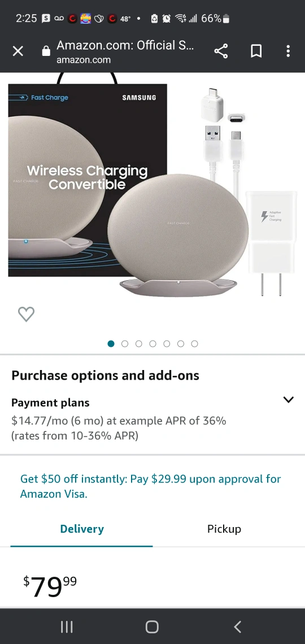Screen dimensions: 305x644
Task: Select the fourth image carousel dot
Action: click(x=152, y=344)
